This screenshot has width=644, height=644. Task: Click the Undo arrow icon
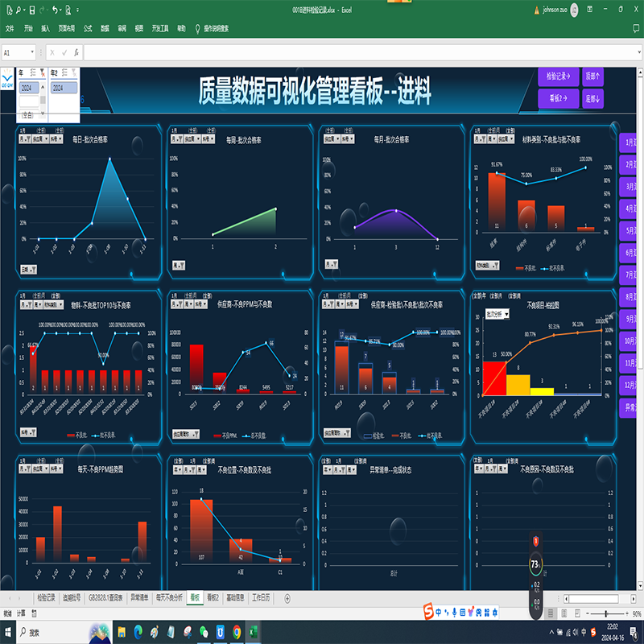55,10
